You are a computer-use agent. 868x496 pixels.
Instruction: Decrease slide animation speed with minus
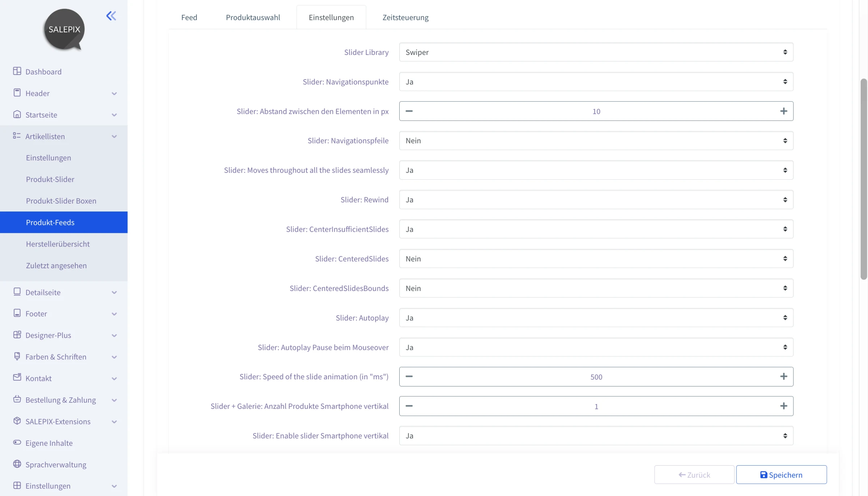(x=409, y=377)
